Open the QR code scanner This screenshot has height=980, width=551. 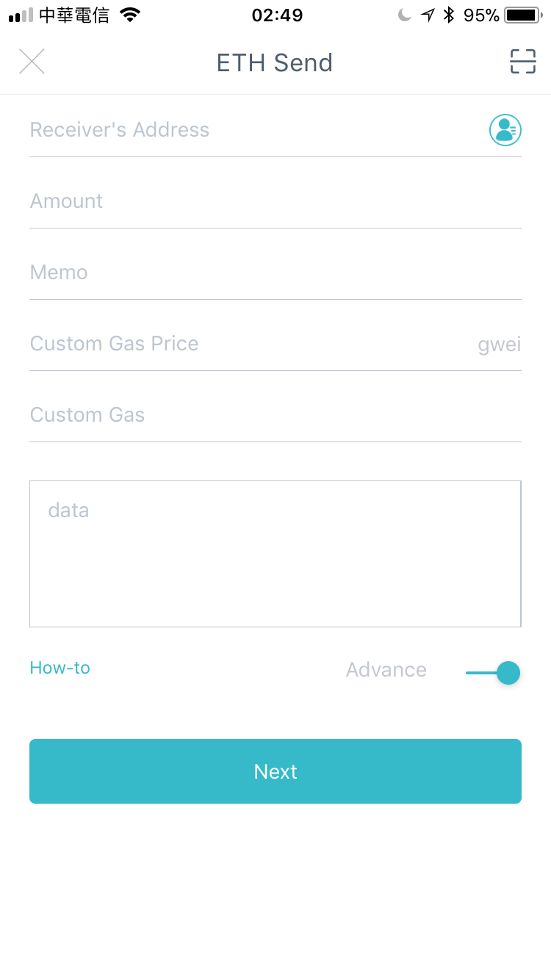(x=522, y=62)
